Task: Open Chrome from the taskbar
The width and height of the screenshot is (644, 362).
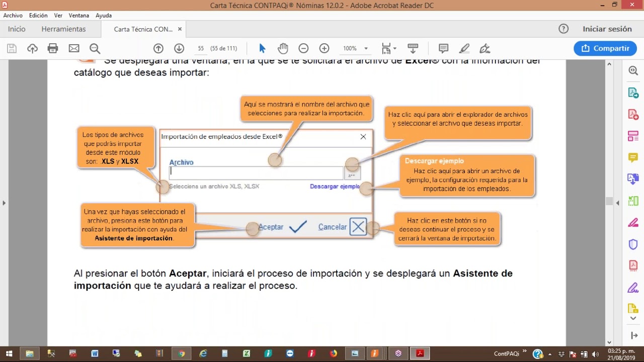Action: coord(182,353)
